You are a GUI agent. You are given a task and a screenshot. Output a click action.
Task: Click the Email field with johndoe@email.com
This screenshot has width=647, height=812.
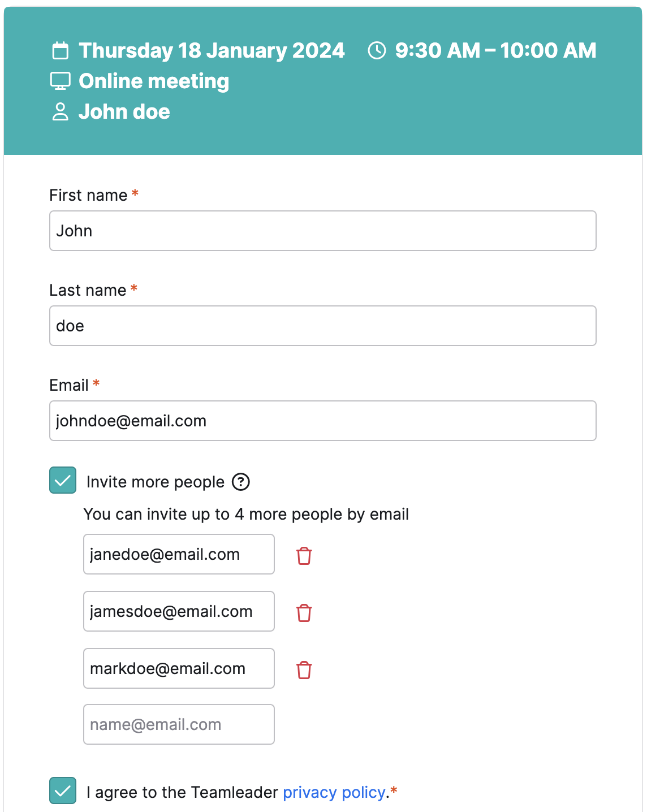323,421
